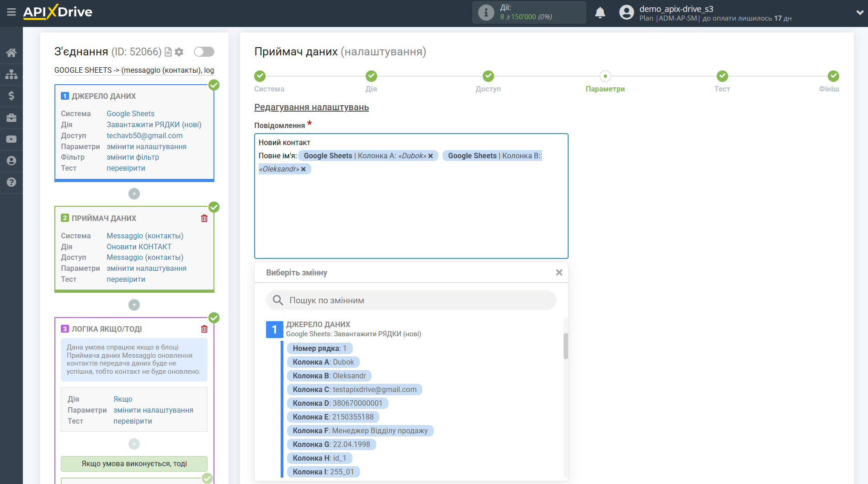Click the variable list scrollbar
The height and width of the screenshot is (484, 868).
click(565, 346)
